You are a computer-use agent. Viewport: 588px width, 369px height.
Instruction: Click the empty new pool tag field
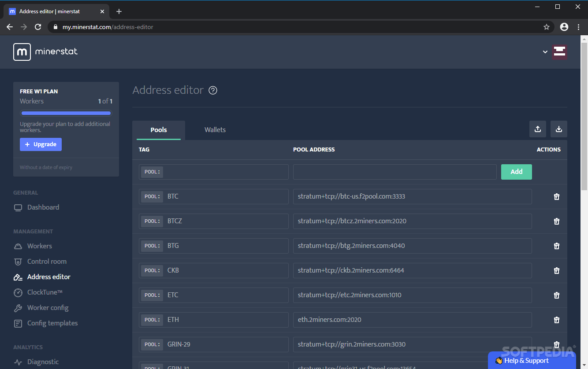click(214, 172)
